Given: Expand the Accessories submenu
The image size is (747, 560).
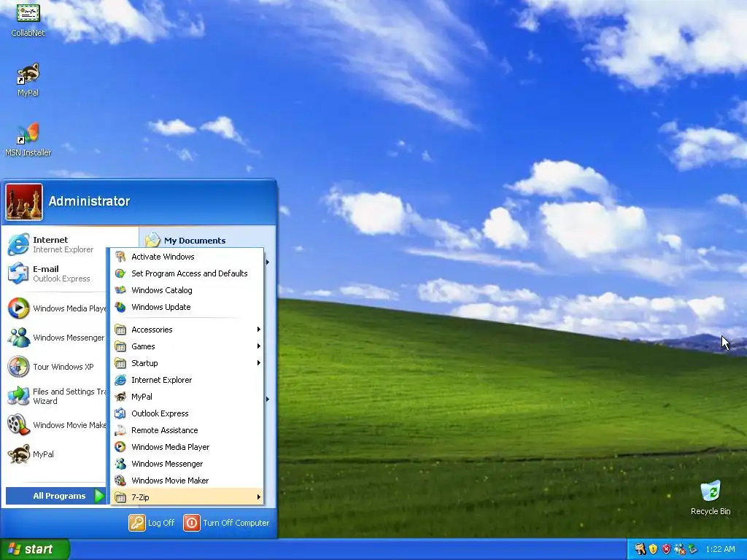Looking at the screenshot, I should click(187, 330).
